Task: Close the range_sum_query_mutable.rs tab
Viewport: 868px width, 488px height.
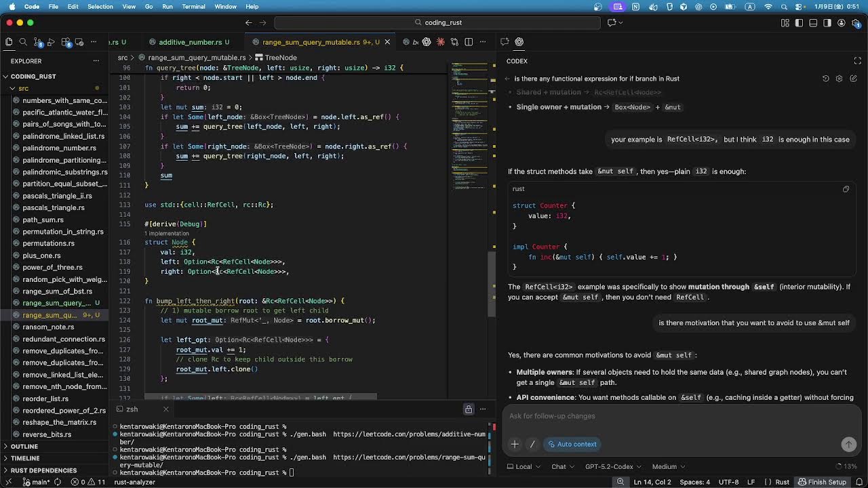Action: 387,42
